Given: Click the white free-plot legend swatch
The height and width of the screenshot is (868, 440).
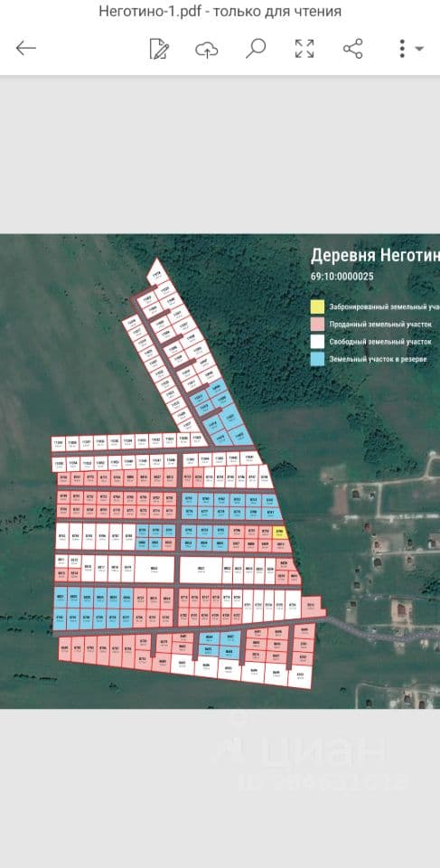Looking at the screenshot, I should point(317,342).
